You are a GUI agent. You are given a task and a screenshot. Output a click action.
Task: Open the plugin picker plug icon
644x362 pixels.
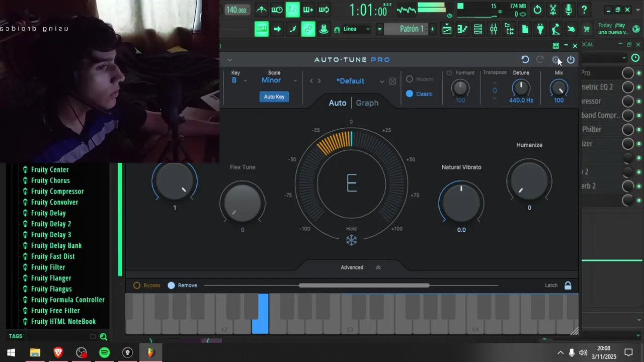coord(540,29)
